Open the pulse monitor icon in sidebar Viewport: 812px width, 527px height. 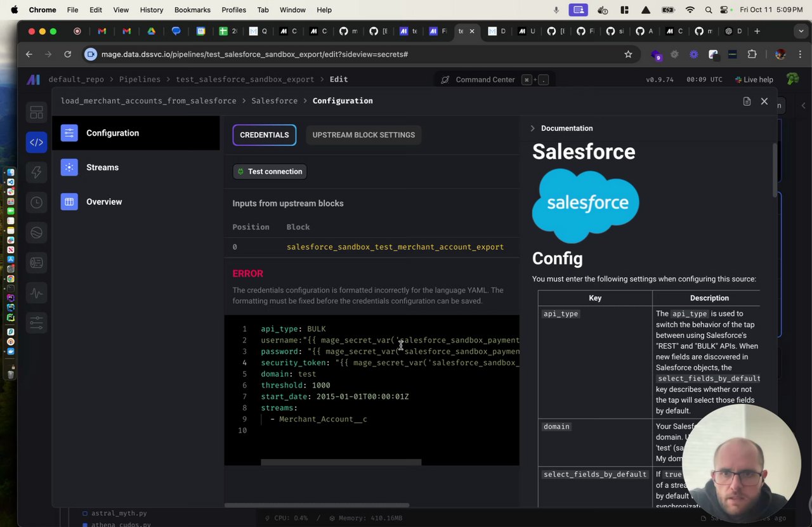[x=36, y=293]
